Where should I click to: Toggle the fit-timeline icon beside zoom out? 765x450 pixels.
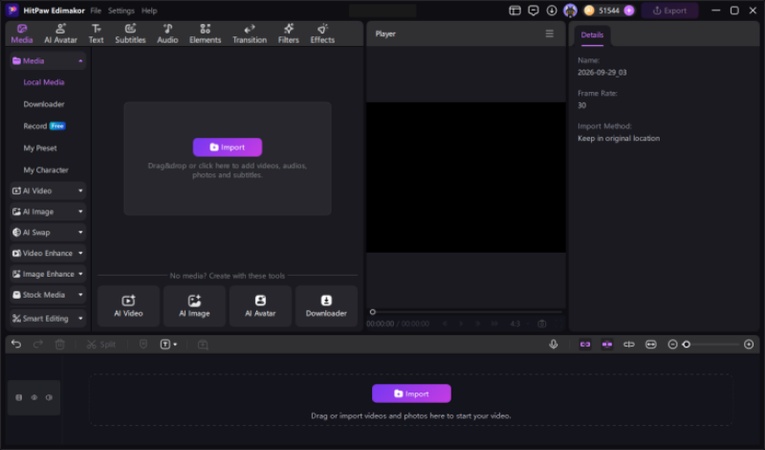pos(651,344)
